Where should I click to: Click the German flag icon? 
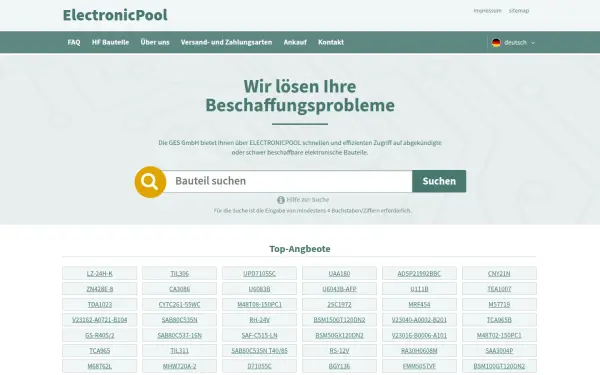tap(496, 42)
